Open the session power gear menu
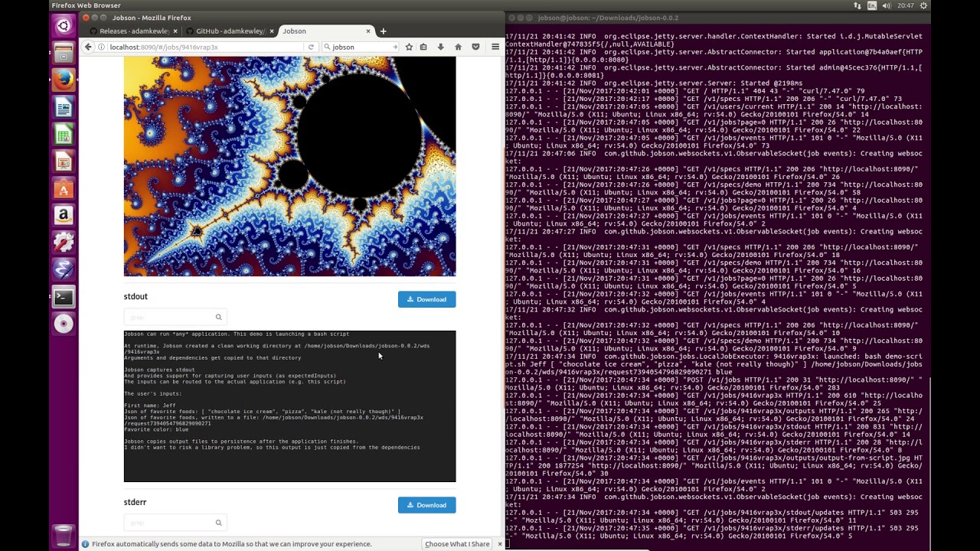The width and height of the screenshot is (980, 551). tap(924, 5)
